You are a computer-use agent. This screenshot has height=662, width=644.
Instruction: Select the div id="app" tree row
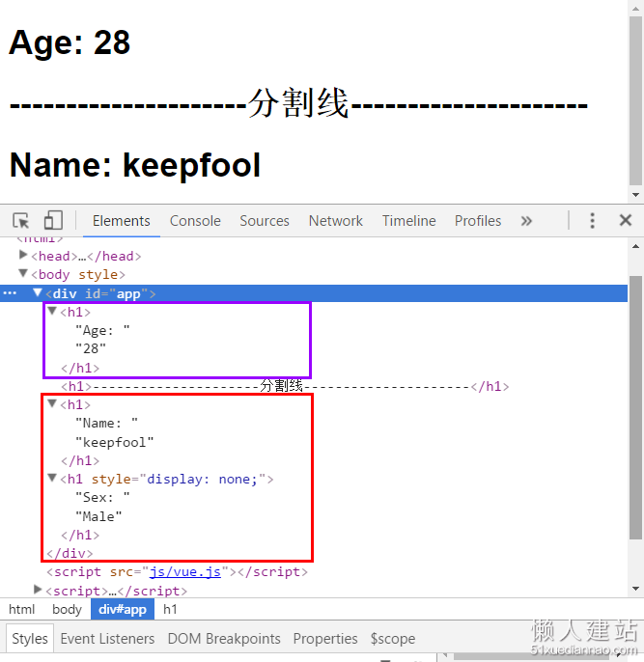pos(314,293)
